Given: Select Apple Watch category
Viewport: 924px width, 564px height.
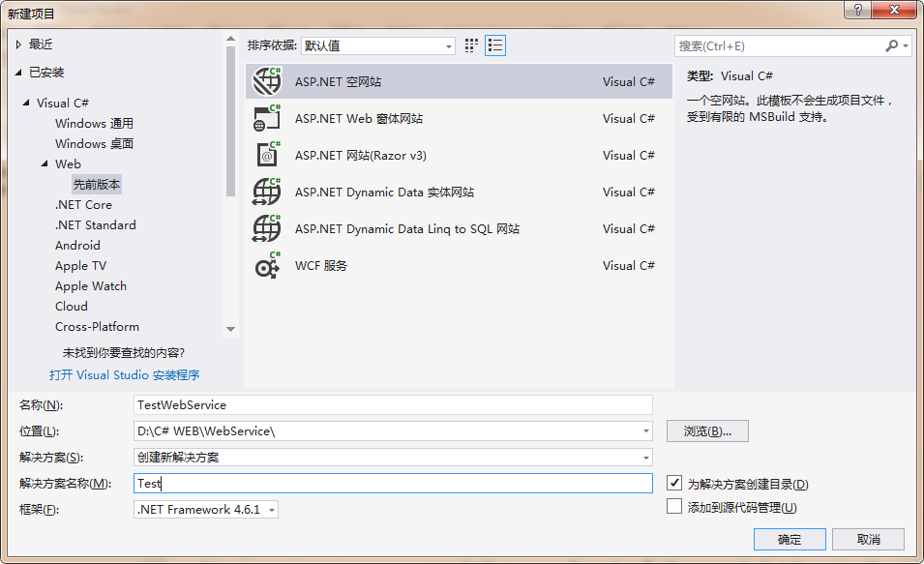Looking at the screenshot, I should pos(91,285).
